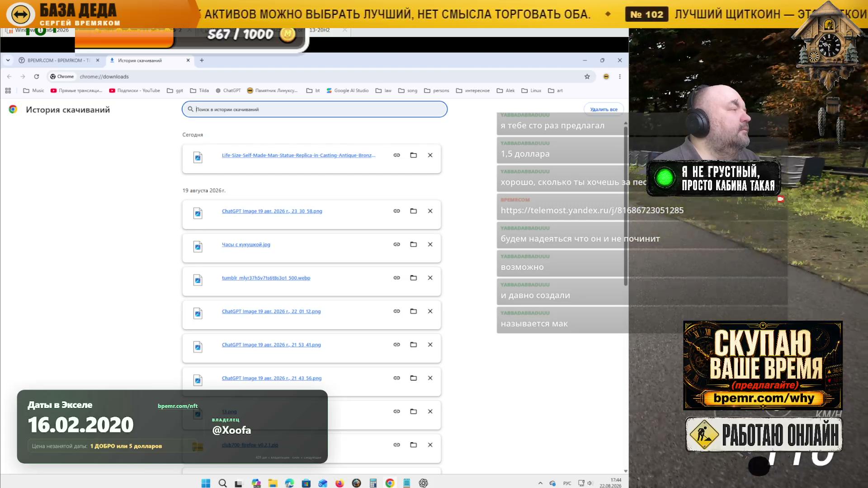The width and height of the screenshot is (868, 488).
Task: Remove ChatGPT Image 22_01_12.png from list
Action: 430,311
